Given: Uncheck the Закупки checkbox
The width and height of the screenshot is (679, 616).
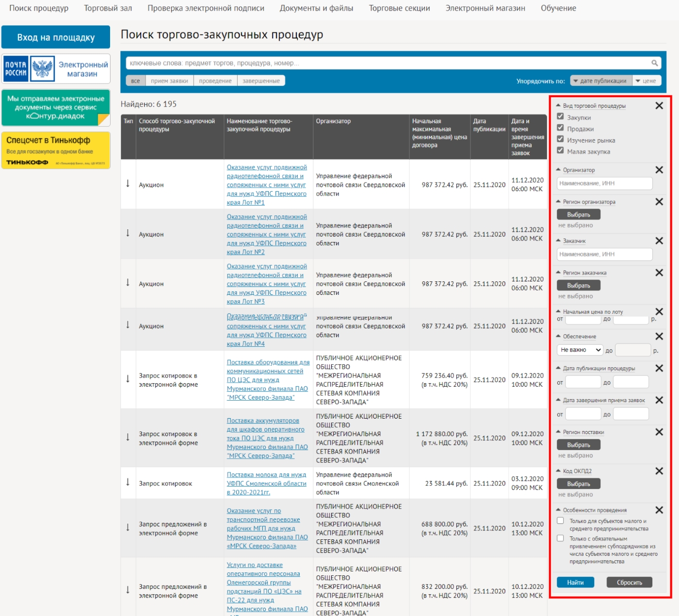Looking at the screenshot, I should click(560, 117).
